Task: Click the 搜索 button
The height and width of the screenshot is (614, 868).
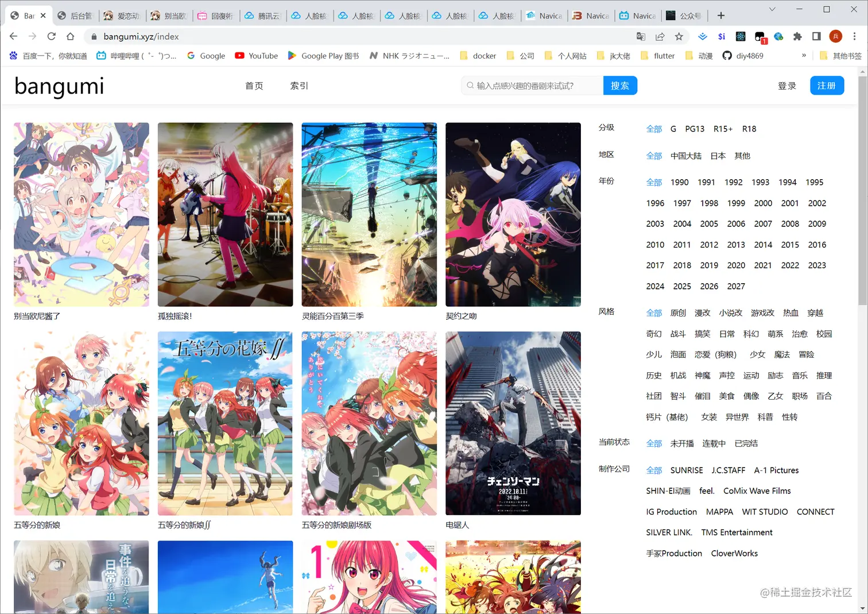Action: (620, 86)
